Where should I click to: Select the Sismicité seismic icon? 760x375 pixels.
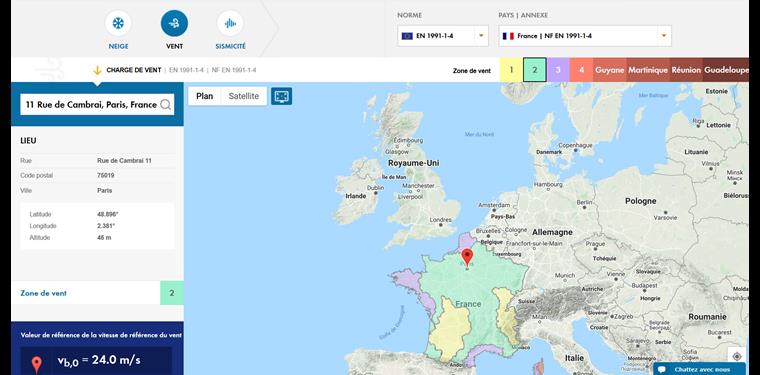pyautogui.click(x=230, y=23)
